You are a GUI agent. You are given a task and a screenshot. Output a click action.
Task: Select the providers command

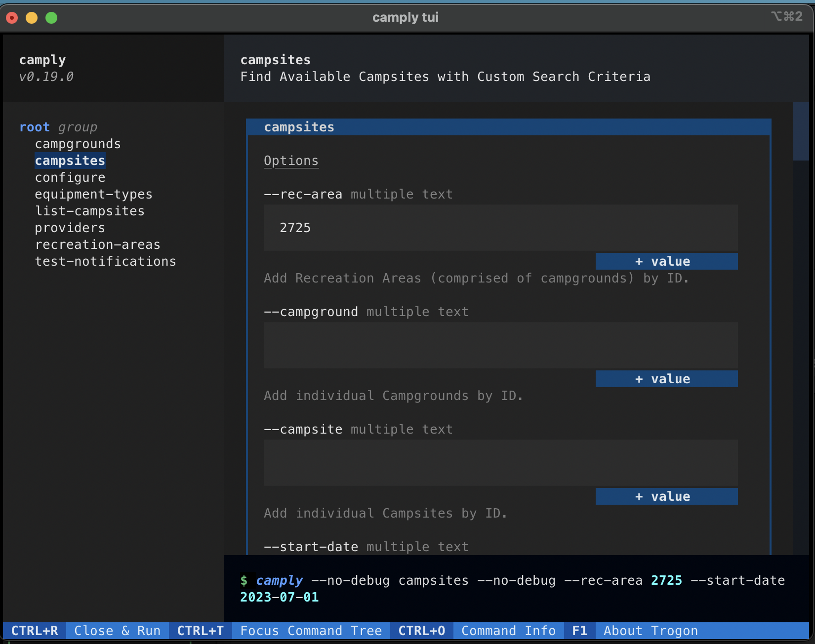click(70, 228)
